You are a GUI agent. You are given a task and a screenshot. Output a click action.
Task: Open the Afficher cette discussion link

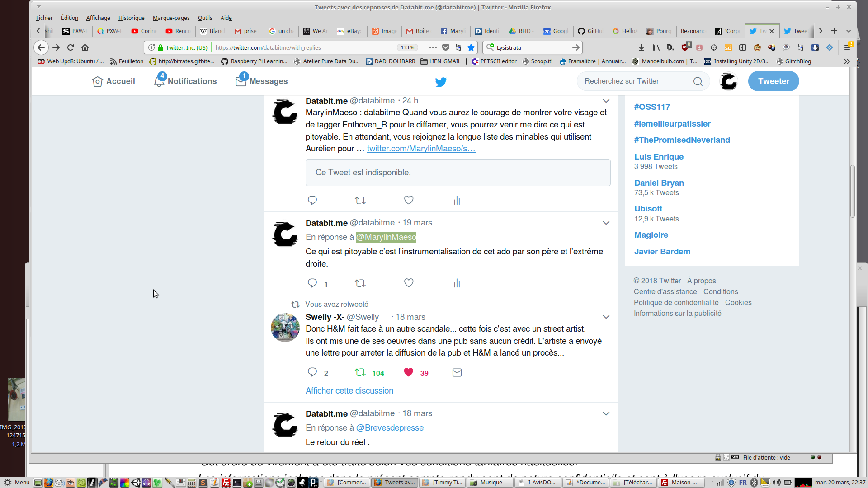(x=349, y=390)
